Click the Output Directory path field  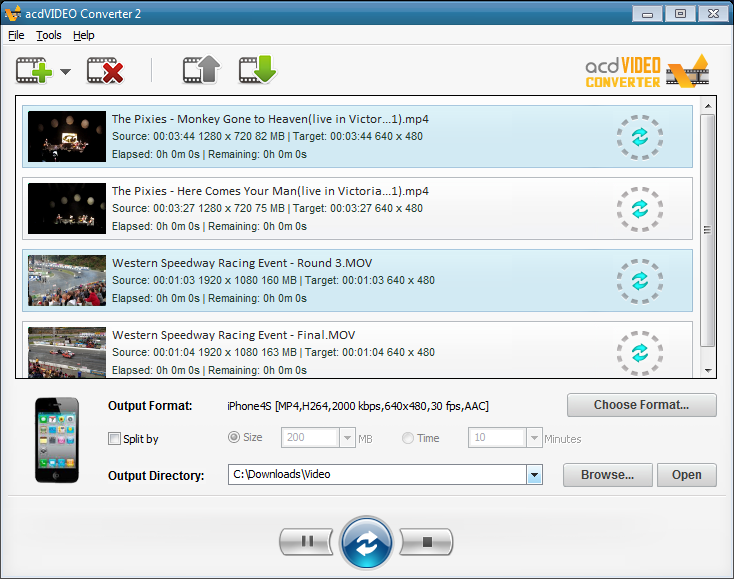(377, 475)
